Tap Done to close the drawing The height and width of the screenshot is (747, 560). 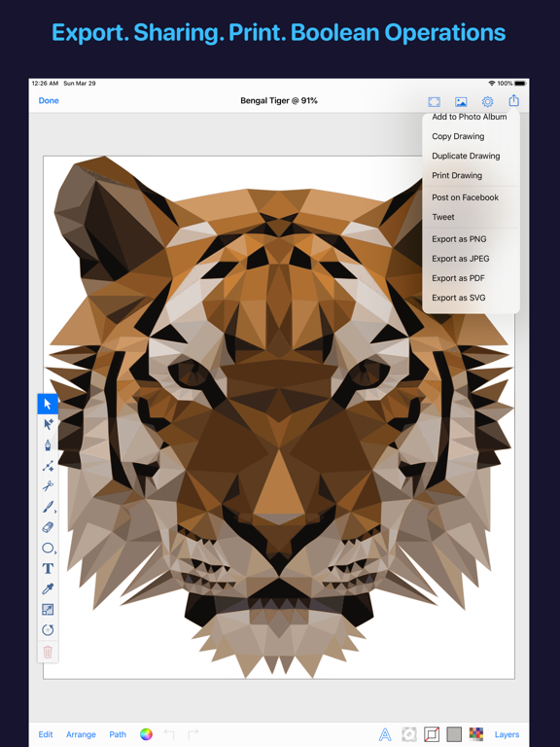(x=49, y=100)
